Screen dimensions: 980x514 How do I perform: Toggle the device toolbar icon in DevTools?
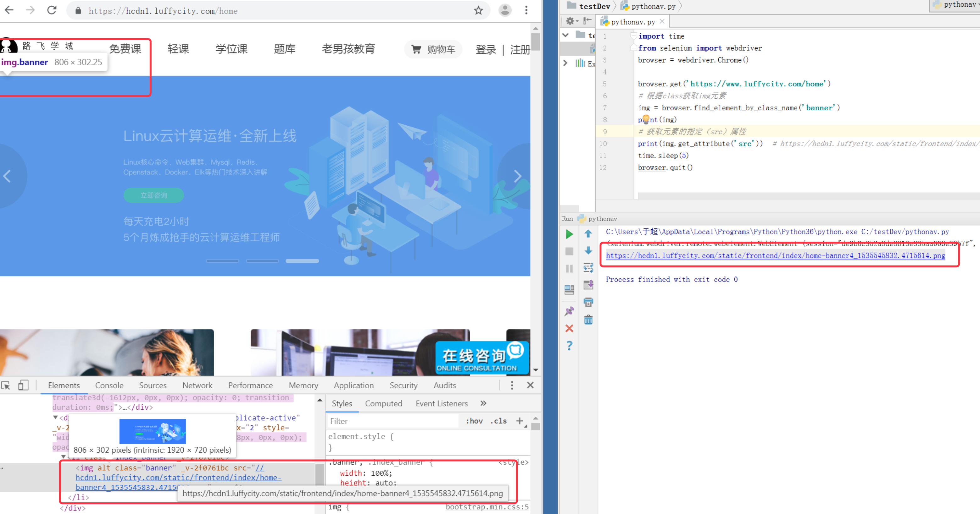tap(23, 385)
